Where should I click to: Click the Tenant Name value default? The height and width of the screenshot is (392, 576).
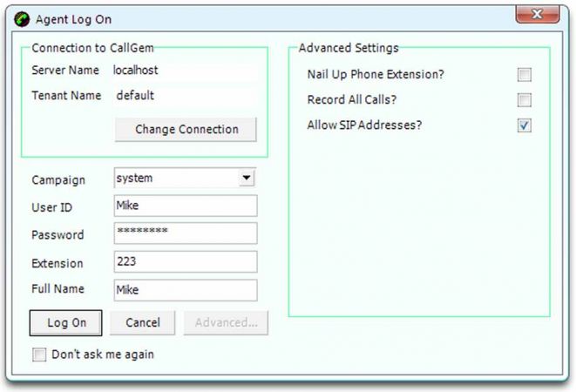[135, 96]
